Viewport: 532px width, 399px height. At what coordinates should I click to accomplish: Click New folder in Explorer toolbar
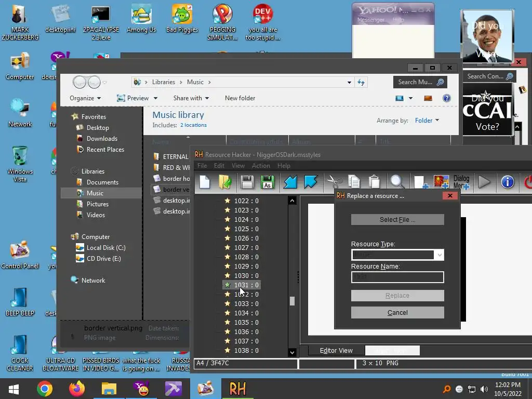click(240, 98)
